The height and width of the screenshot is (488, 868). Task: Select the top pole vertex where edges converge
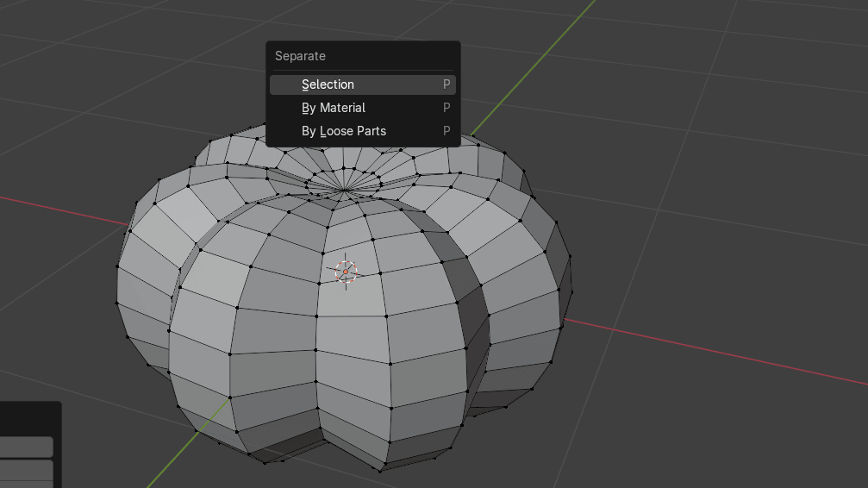pyautogui.click(x=345, y=191)
